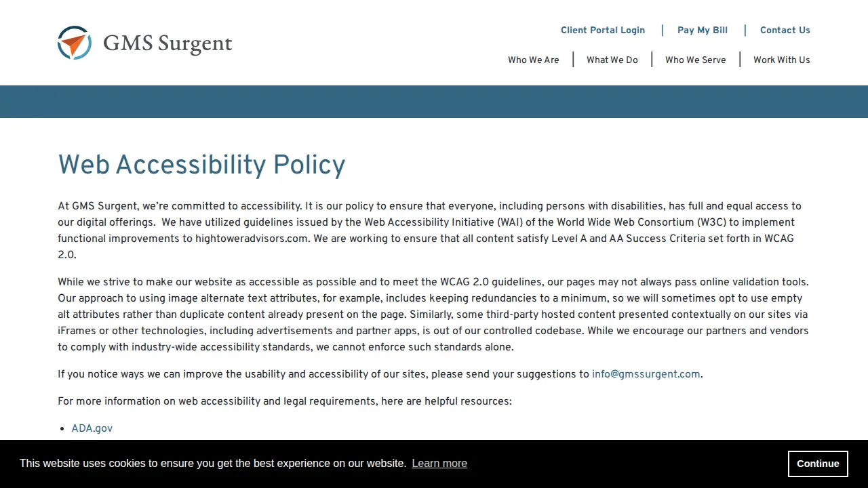Click the cookie notice message text

(x=212, y=464)
